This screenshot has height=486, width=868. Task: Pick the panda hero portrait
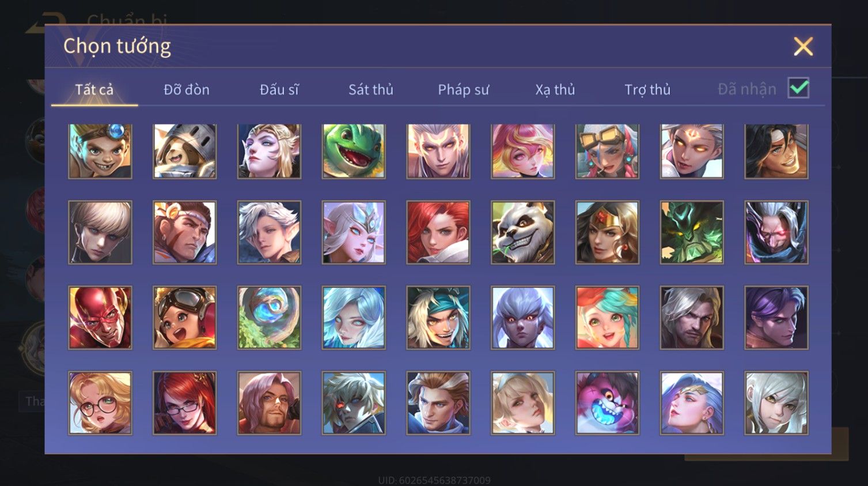coord(522,232)
